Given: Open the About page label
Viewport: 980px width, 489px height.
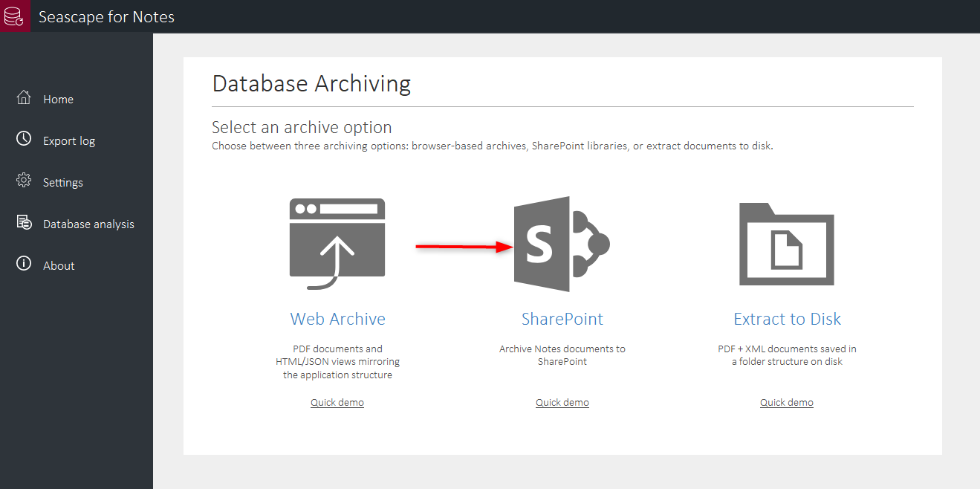Looking at the screenshot, I should pyautogui.click(x=59, y=266).
